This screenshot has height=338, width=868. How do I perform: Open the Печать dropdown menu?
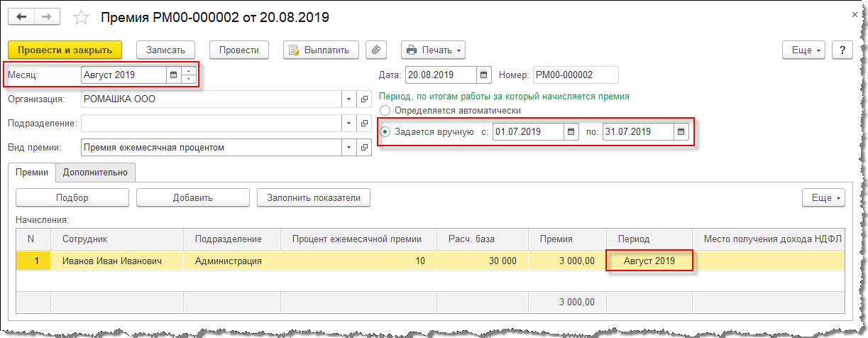pyautogui.click(x=434, y=50)
